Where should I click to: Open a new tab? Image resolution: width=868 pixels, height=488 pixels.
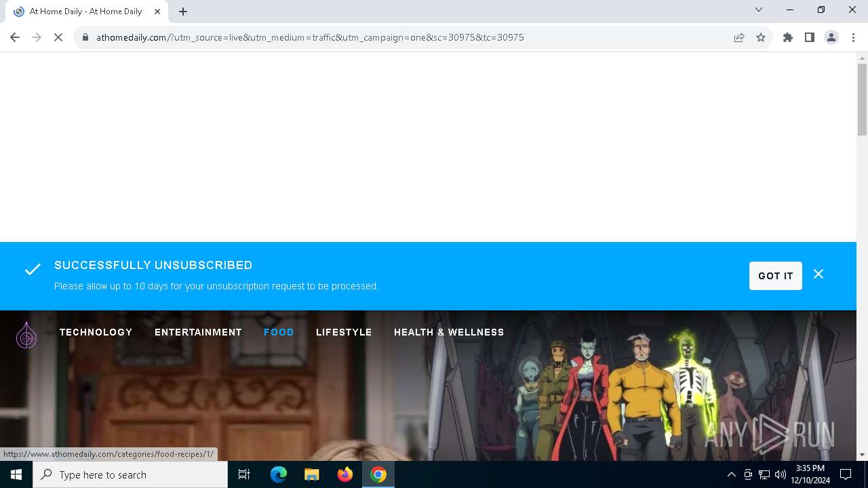[183, 12]
